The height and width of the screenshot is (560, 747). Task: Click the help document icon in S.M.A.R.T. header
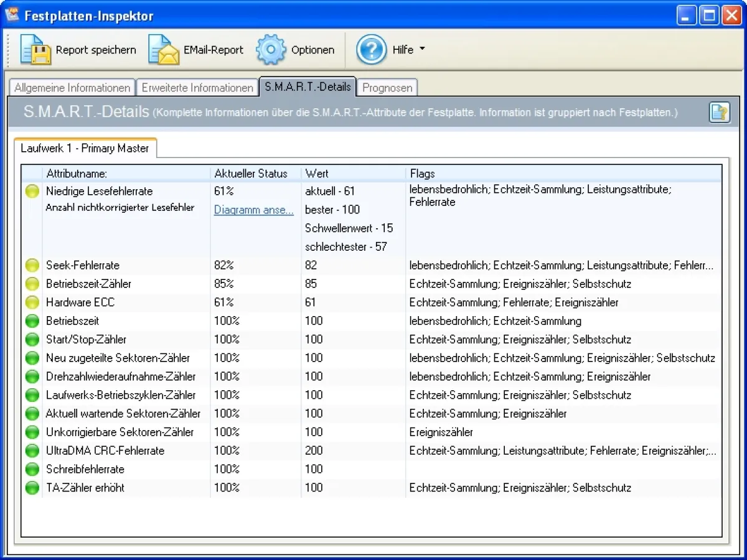719,113
